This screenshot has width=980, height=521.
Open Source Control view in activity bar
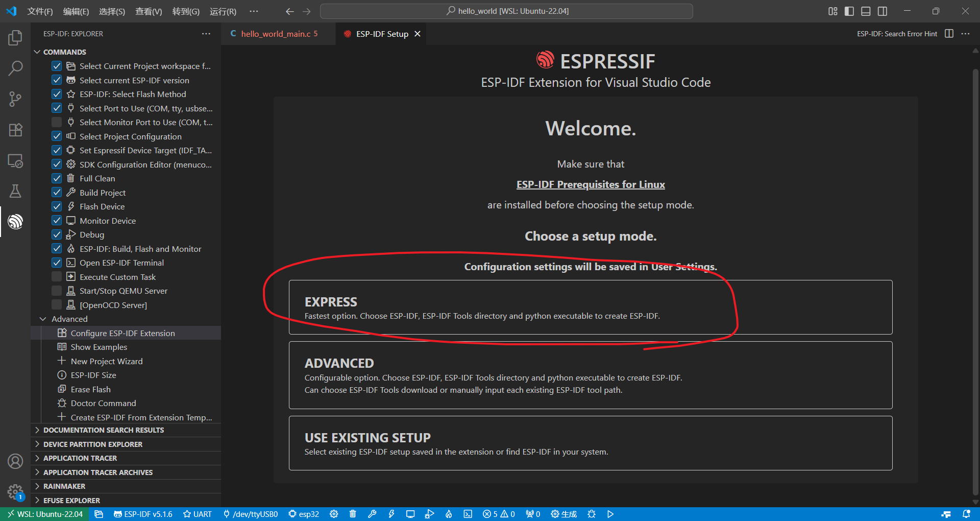(x=15, y=99)
